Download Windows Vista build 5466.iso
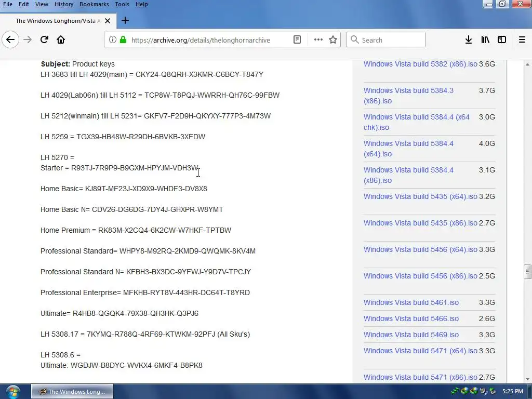The image size is (532, 399). pos(411,318)
